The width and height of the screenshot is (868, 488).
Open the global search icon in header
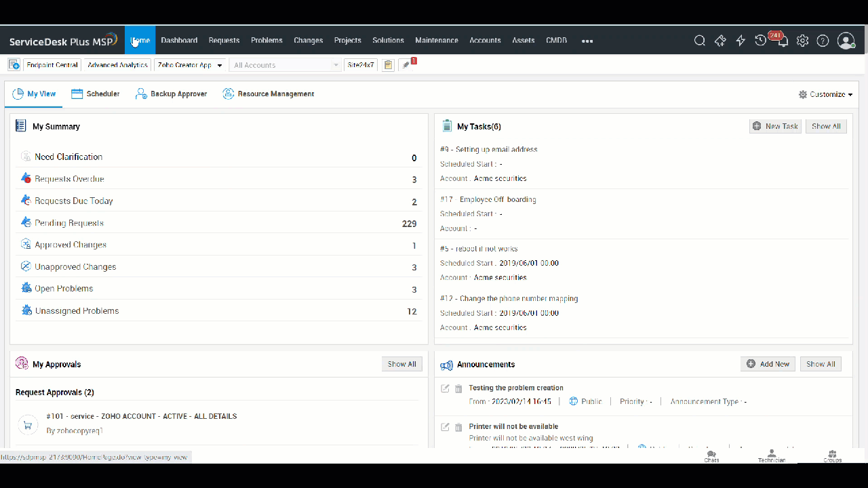click(x=700, y=41)
